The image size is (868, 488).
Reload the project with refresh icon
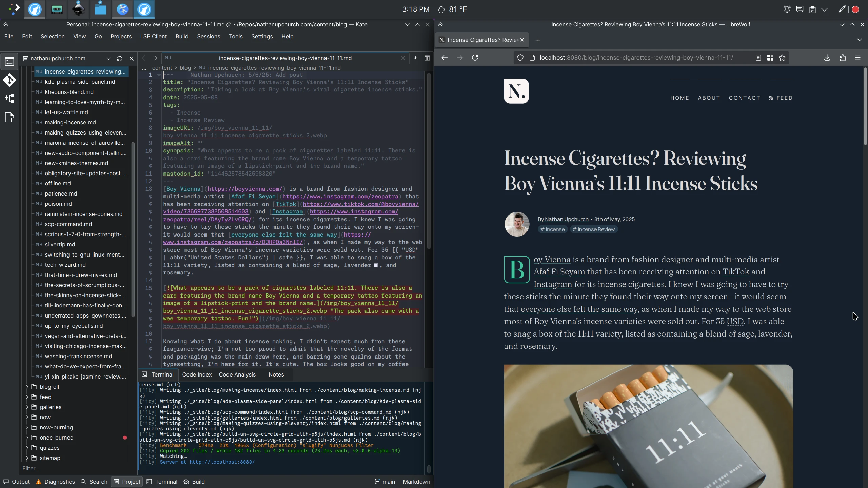coord(119,59)
